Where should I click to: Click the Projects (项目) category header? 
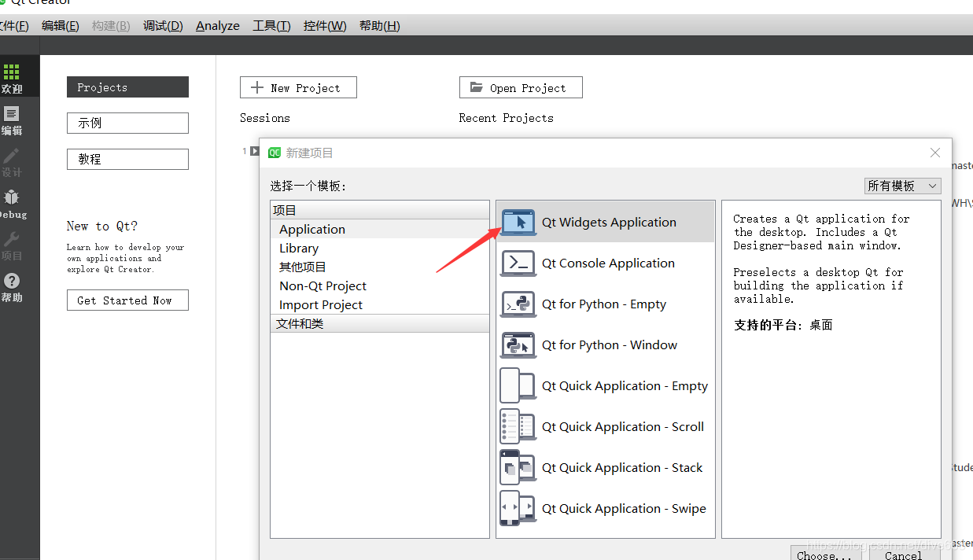tap(380, 210)
